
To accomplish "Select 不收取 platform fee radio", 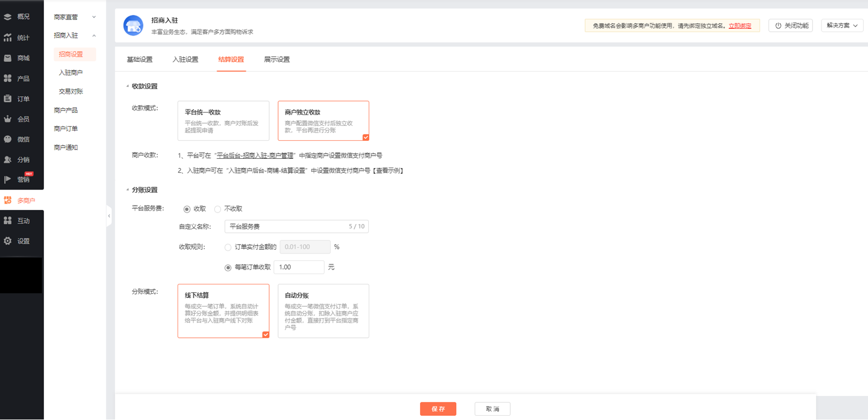I will [x=217, y=209].
